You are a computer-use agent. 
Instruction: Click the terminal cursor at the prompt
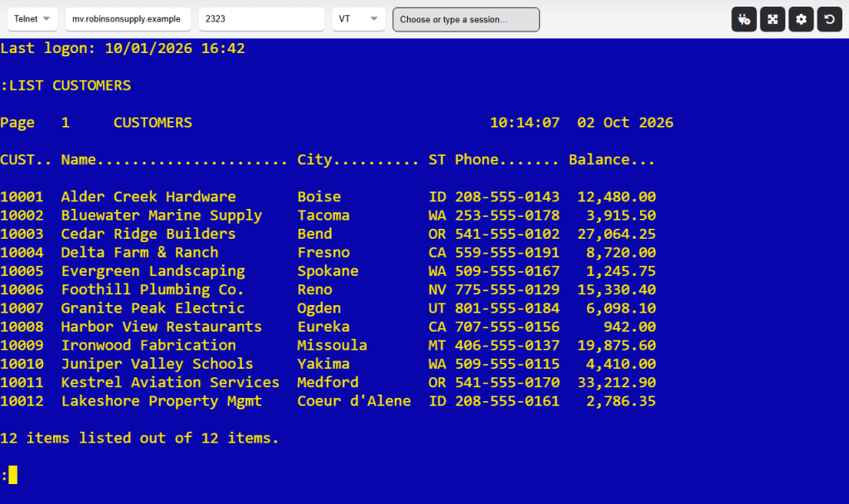coord(13,475)
